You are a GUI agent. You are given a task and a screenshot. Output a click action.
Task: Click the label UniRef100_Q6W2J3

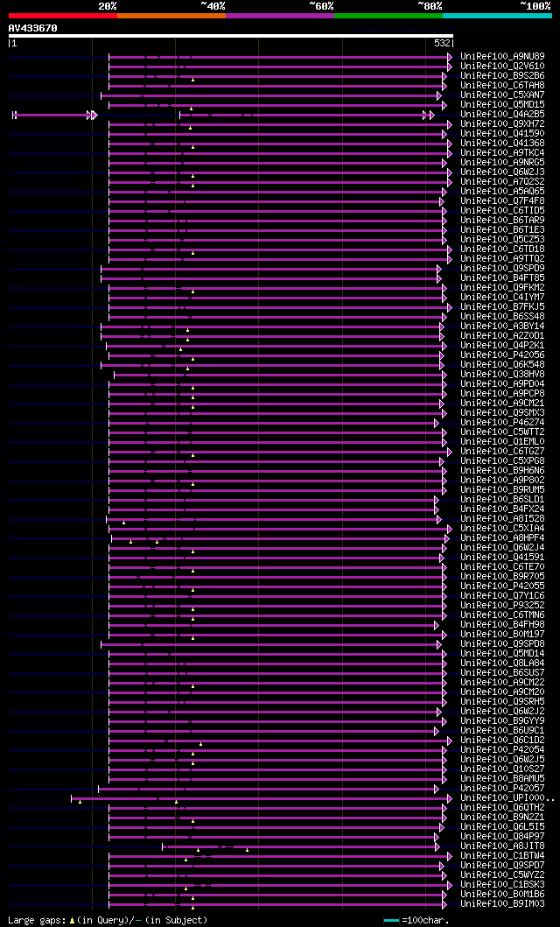click(503, 172)
